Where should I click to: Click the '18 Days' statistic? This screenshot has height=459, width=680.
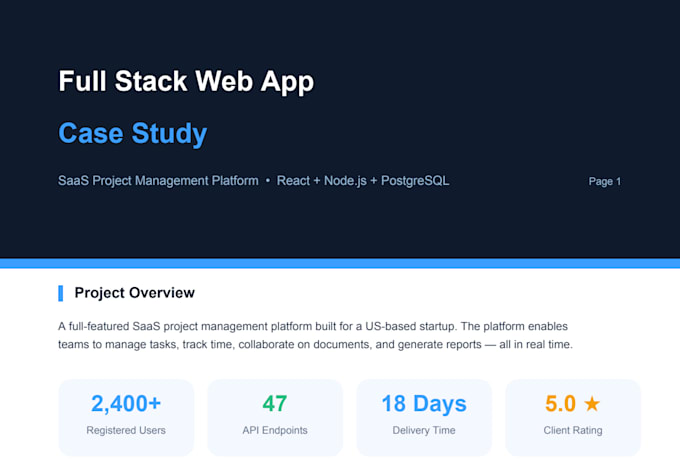424,404
